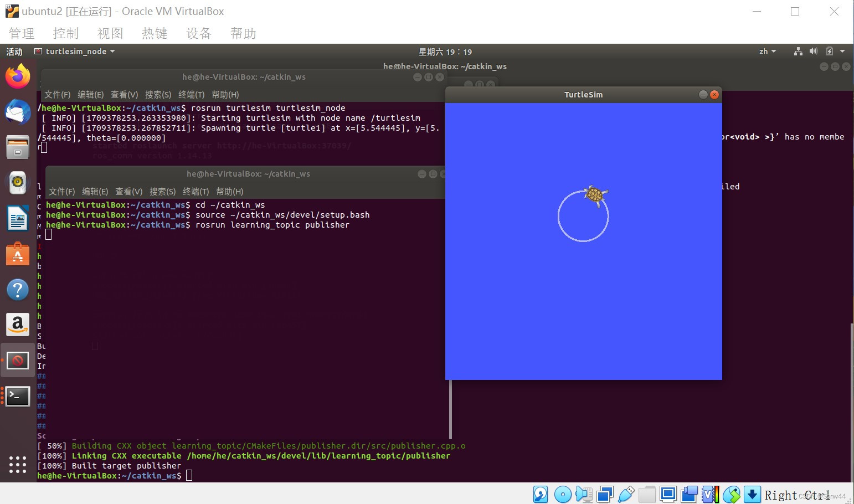854x504 pixels.
Task: Click the publisher terminal's scrollbar
Action: coord(451,409)
